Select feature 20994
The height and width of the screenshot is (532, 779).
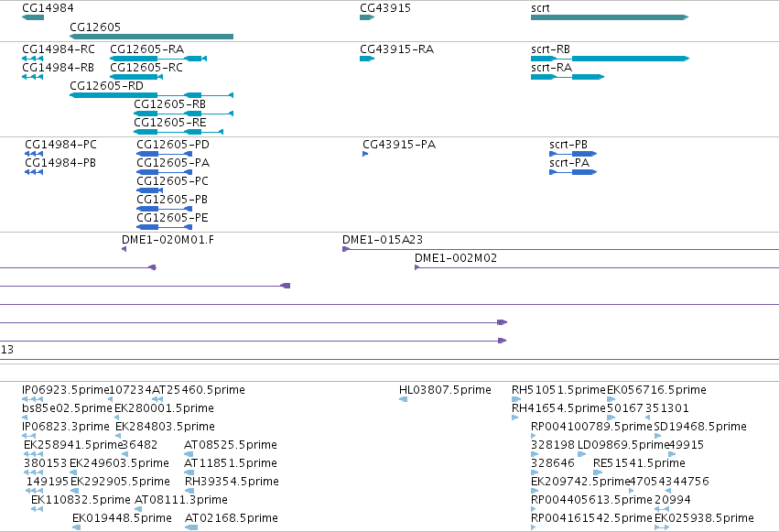coord(662,509)
